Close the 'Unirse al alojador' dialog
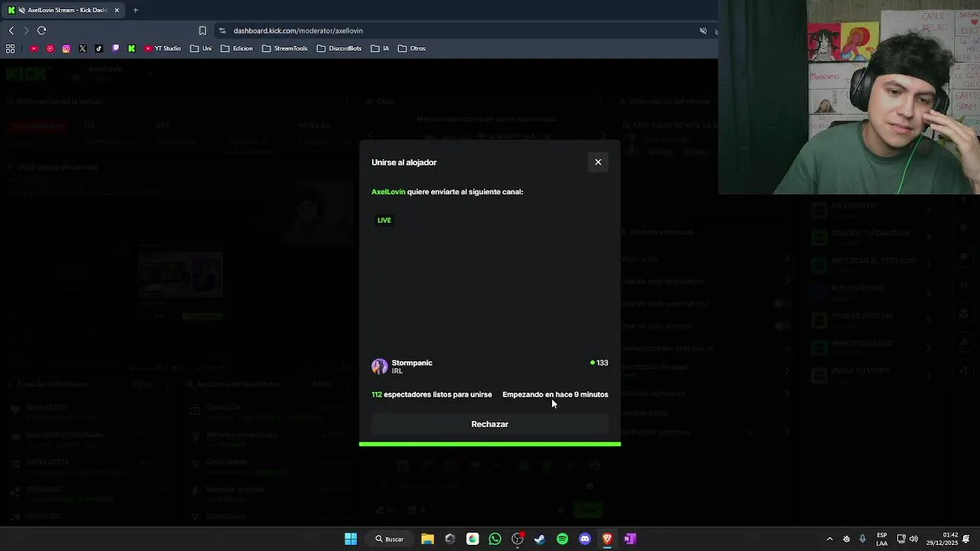The height and width of the screenshot is (551, 980). [x=598, y=162]
